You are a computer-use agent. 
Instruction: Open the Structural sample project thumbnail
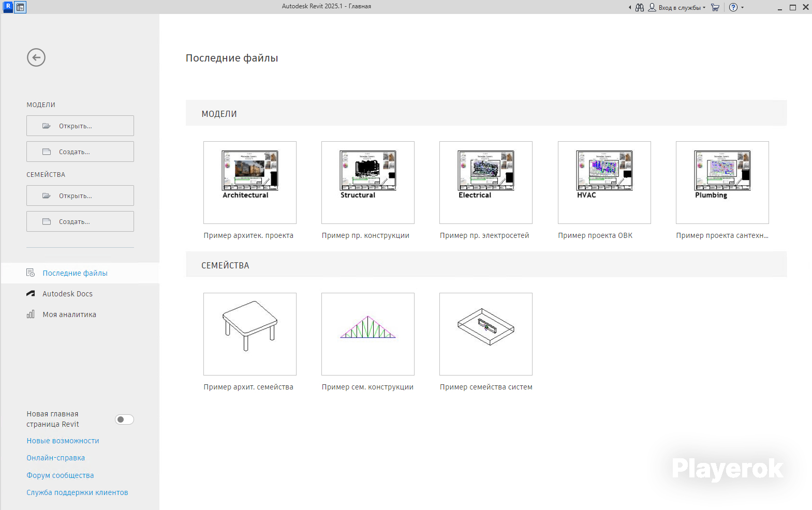[368, 183]
